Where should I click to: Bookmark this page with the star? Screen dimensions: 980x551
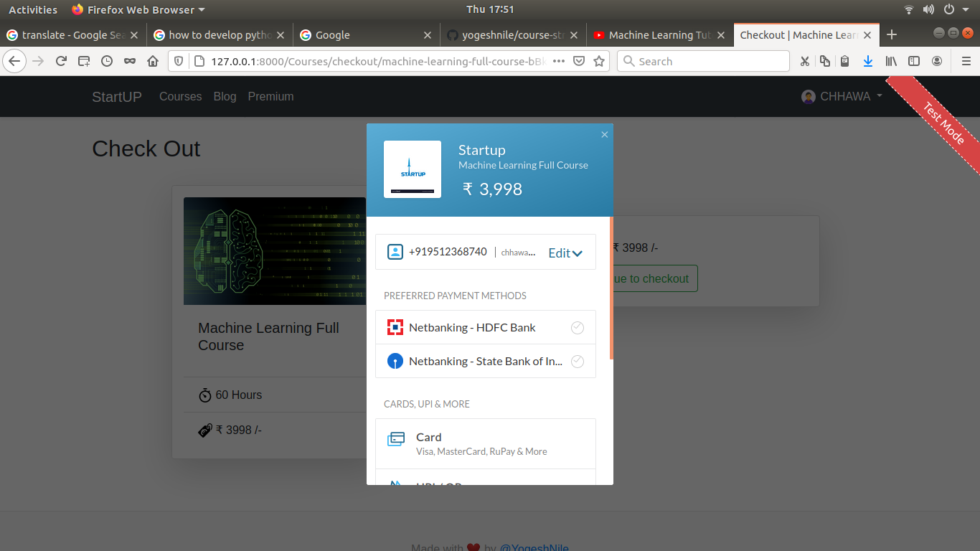point(599,61)
